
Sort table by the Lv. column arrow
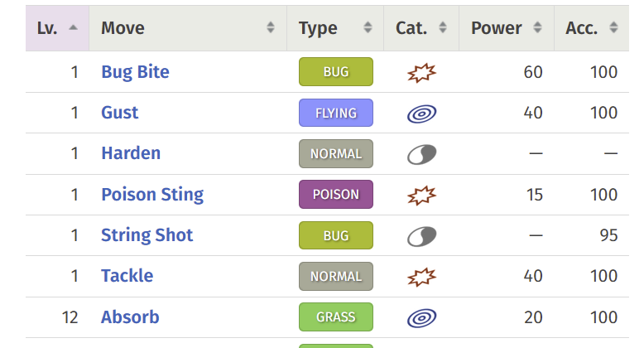[x=73, y=27]
